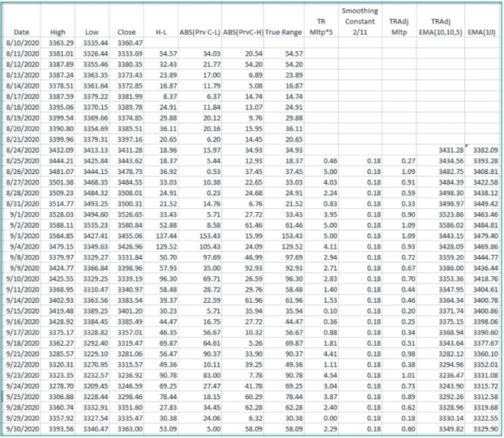Click the comment indicator on cell 3431.28
This screenshot has width=504, height=438.
point(464,146)
